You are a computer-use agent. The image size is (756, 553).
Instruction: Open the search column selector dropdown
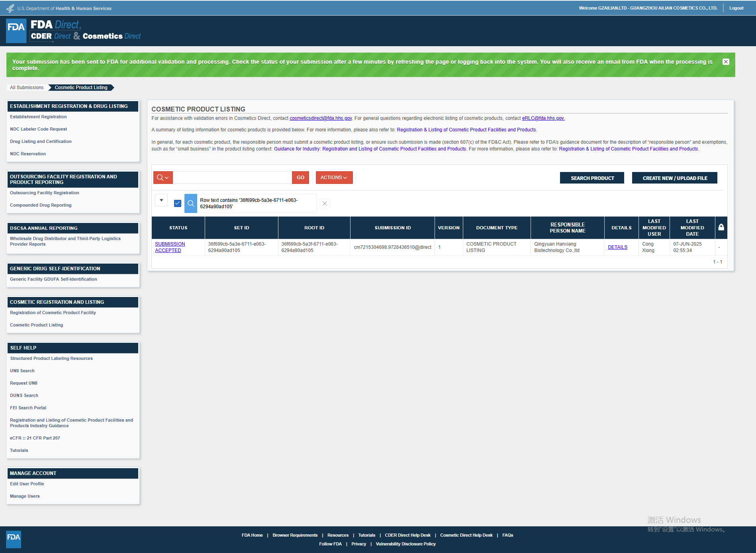(163, 178)
